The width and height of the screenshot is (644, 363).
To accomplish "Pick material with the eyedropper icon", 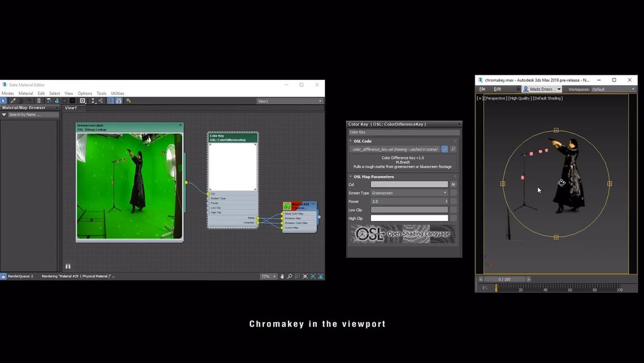I will point(14,101).
